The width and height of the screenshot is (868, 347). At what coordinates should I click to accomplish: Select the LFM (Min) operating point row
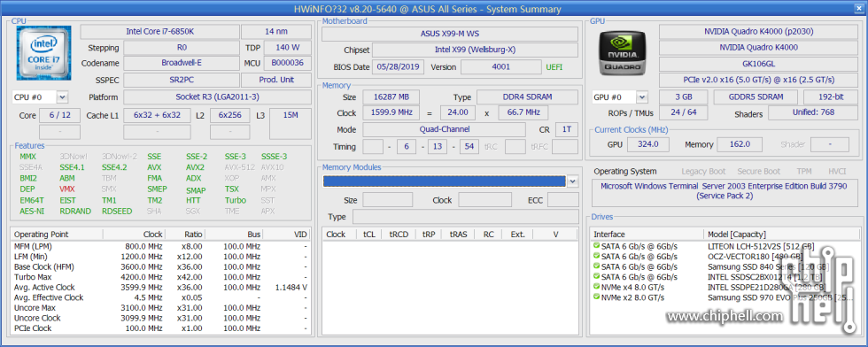click(x=160, y=256)
